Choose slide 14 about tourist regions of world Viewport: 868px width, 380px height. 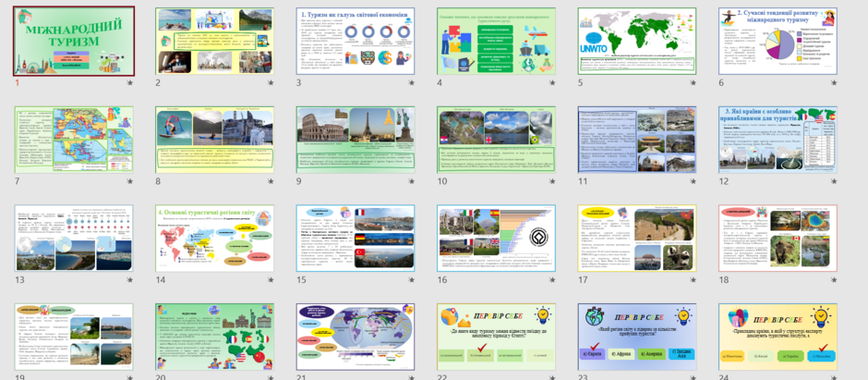click(214, 239)
